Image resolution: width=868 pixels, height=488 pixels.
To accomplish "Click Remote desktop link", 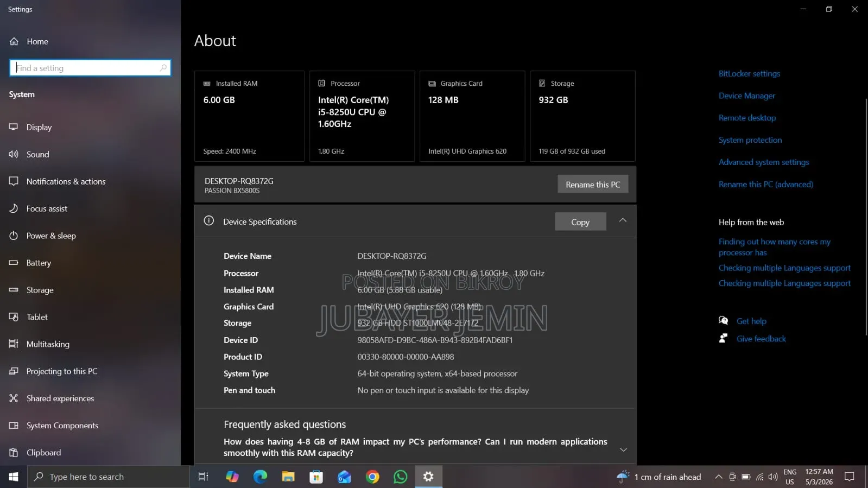I will tap(747, 118).
